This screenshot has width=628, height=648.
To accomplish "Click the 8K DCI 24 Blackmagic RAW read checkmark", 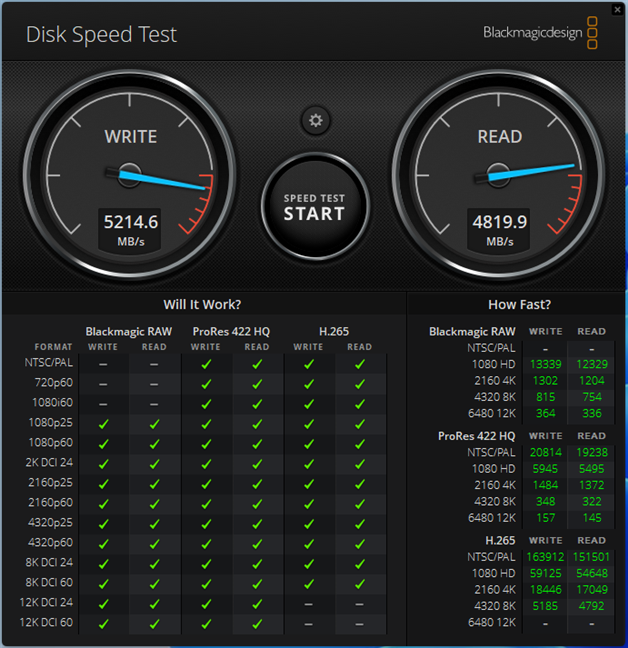I will pos(154,564).
